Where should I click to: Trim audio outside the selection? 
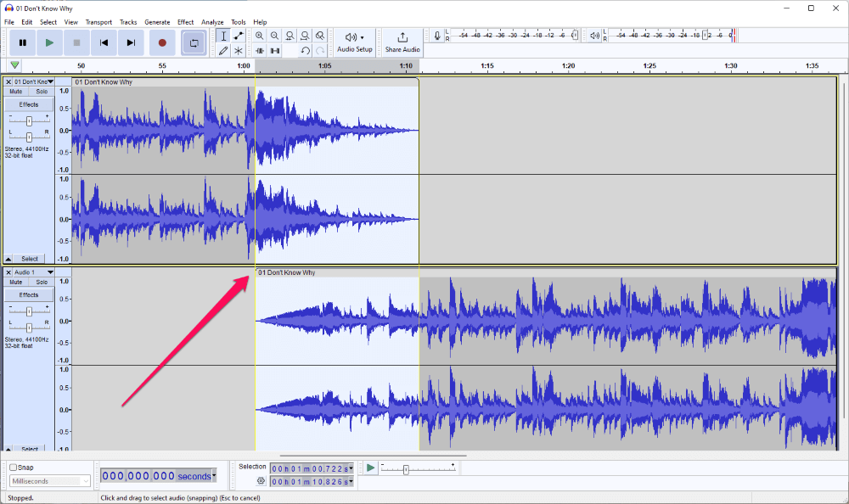point(259,51)
